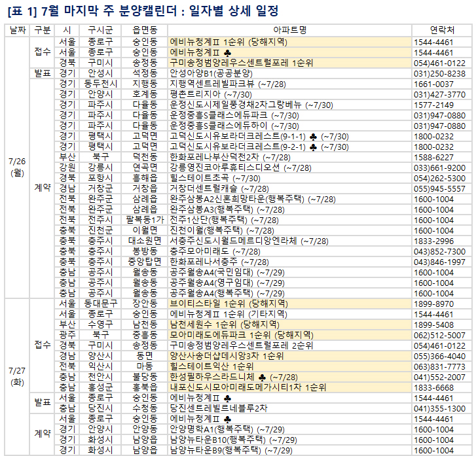Screen dimensions: 476x456
Task: Click 한화포레나부산덕천2차 entry
Action: click(230, 157)
